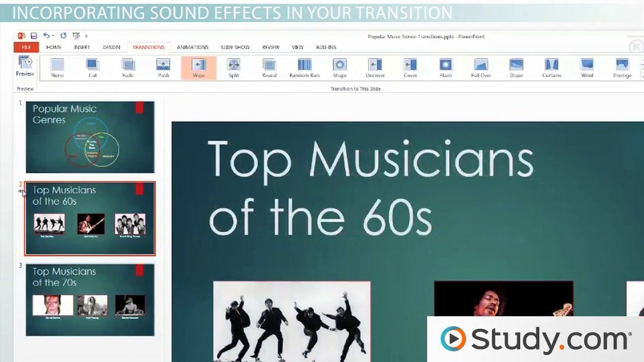Pick the Fall Over transition
This screenshot has width=644, height=362.
pos(480,68)
